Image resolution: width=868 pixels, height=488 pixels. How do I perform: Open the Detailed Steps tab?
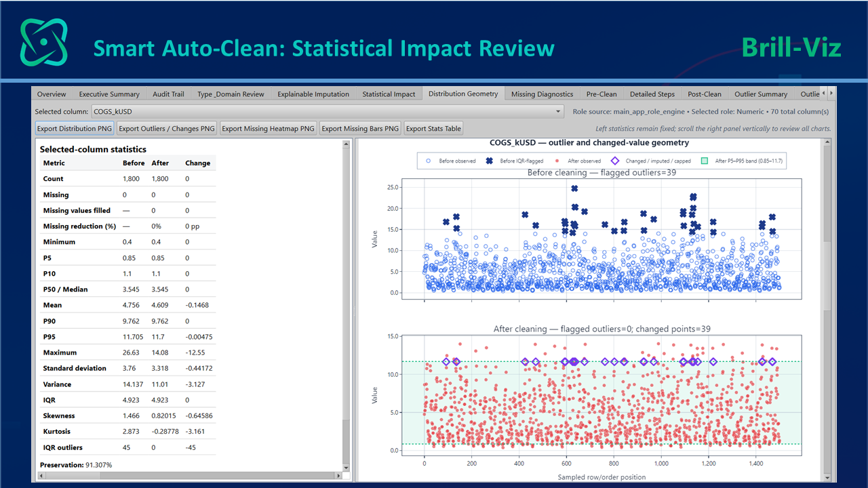point(652,94)
